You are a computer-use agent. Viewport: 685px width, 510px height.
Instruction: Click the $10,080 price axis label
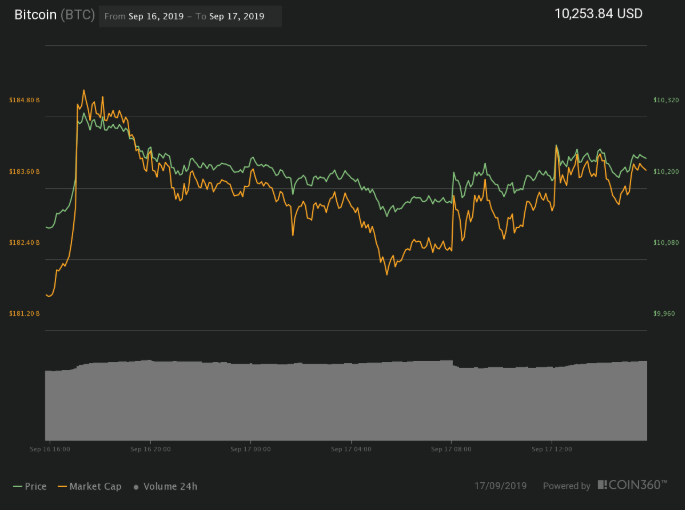pos(666,243)
